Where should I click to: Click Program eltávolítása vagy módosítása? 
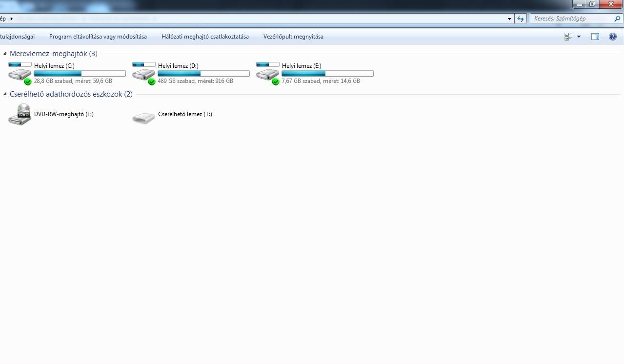[x=98, y=37]
